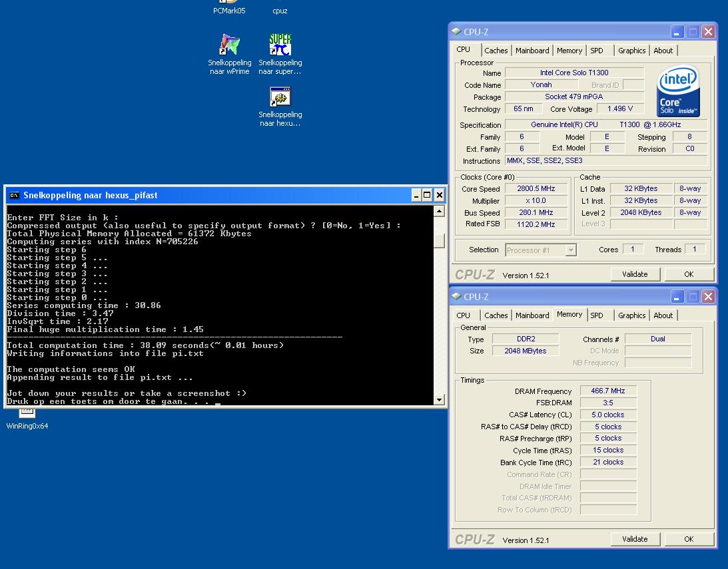Image resolution: width=728 pixels, height=569 pixels.
Task: Click the Name field Intel Core Solo T1300
Action: 574,73
